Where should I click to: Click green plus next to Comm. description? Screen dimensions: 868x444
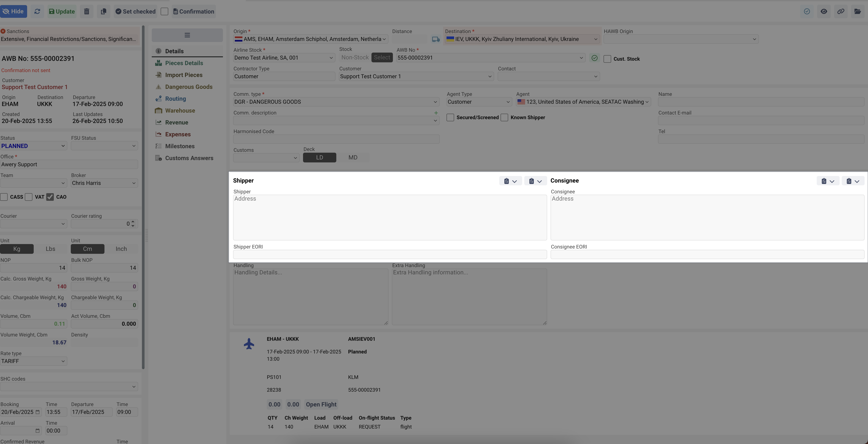[x=436, y=113]
